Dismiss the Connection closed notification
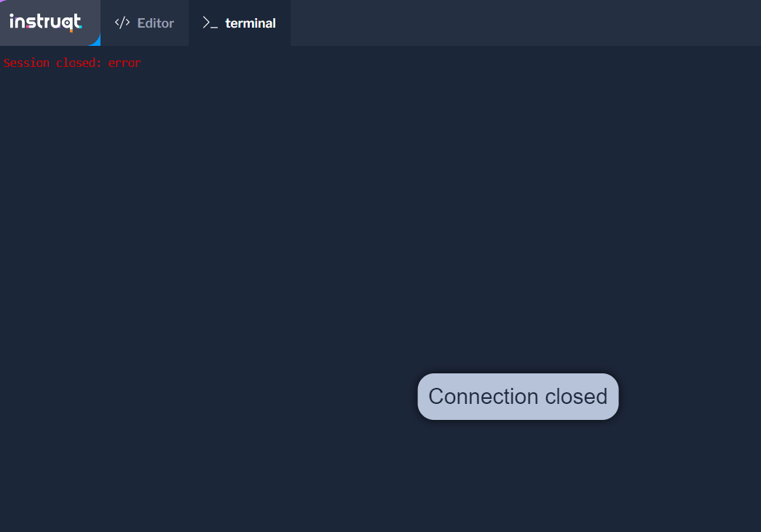761x532 pixels. point(518,397)
